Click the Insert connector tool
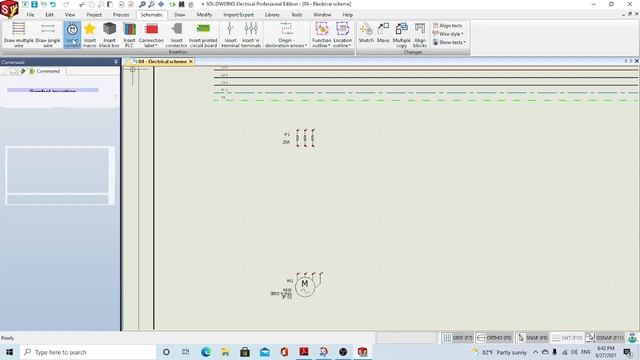 point(176,35)
